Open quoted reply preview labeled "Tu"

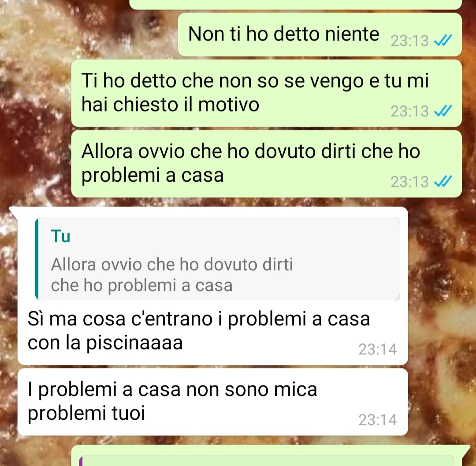217,259
